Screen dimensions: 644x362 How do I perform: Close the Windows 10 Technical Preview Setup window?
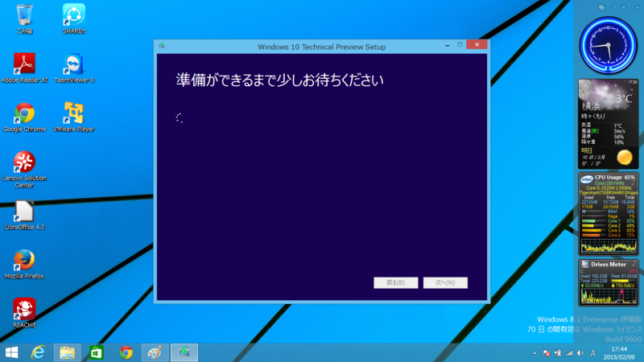(x=477, y=45)
